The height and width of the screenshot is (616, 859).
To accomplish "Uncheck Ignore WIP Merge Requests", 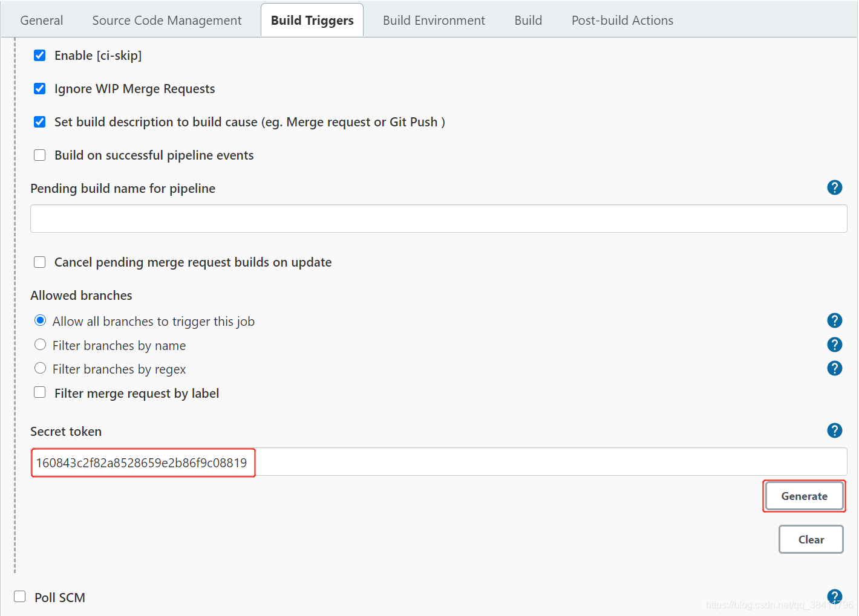I will tap(40, 89).
